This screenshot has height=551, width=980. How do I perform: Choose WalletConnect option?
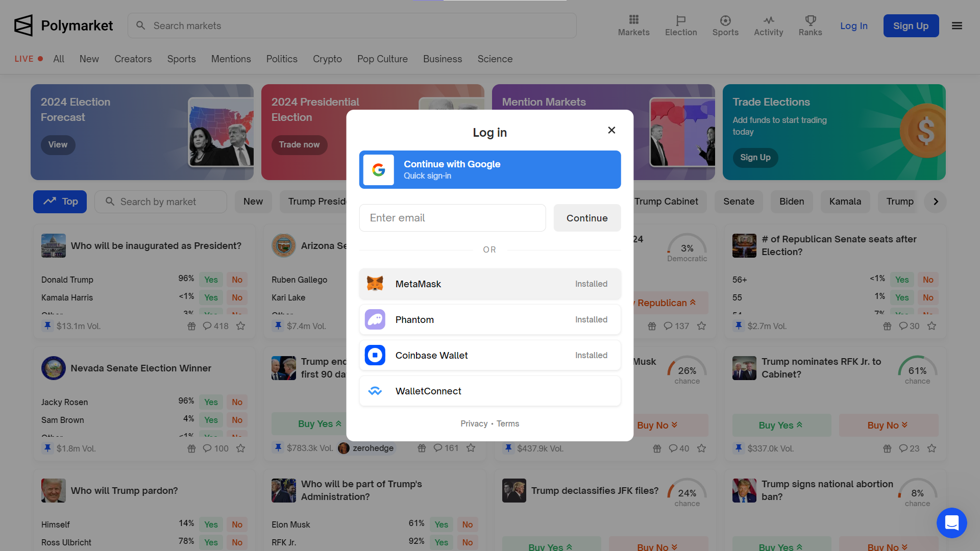click(x=490, y=391)
